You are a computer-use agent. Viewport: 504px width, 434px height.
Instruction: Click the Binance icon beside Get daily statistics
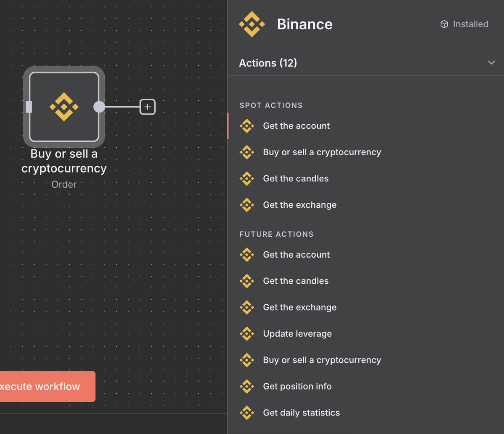(247, 413)
